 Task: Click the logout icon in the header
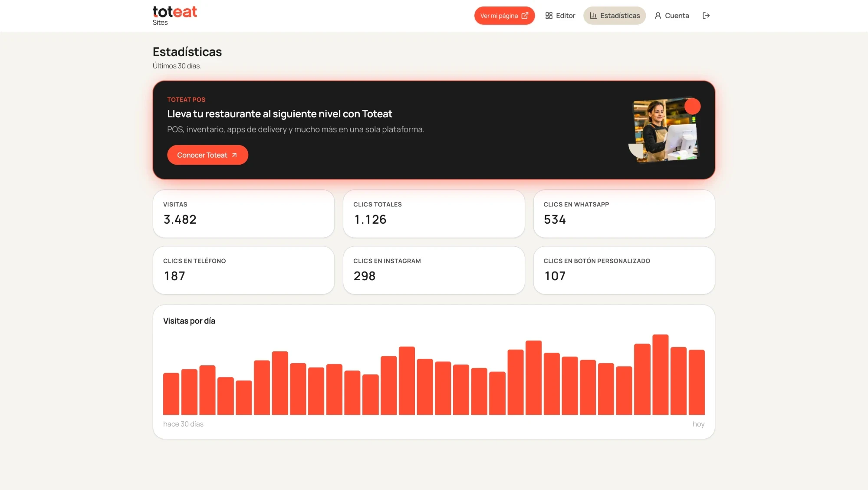(x=706, y=16)
